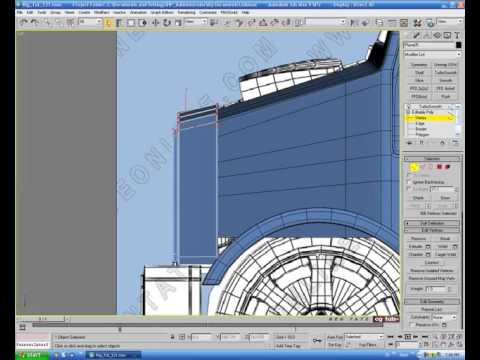Image resolution: width=480 pixels, height=360 pixels.
Task: Open the Graph Editors menu
Action: [162, 12]
